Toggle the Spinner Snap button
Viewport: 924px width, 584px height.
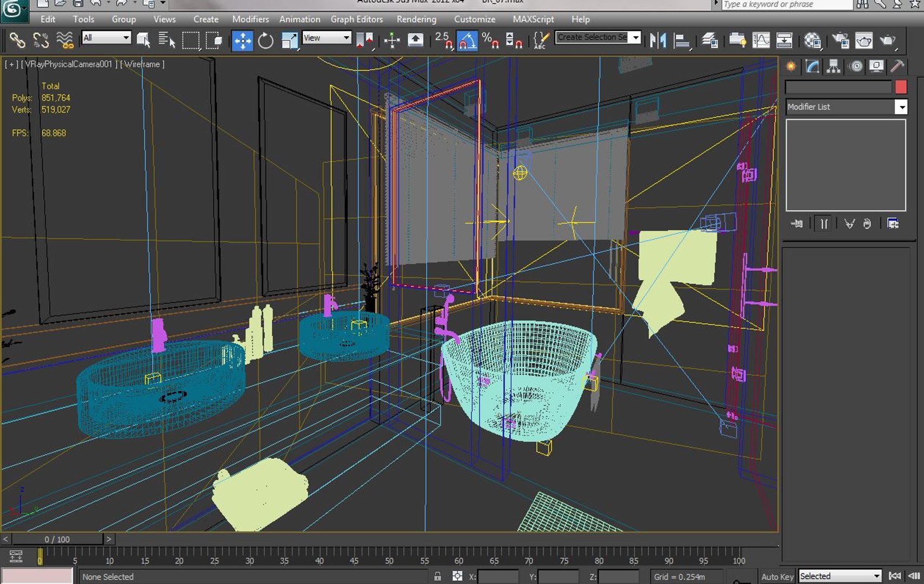pyautogui.click(x=514, y=40)
